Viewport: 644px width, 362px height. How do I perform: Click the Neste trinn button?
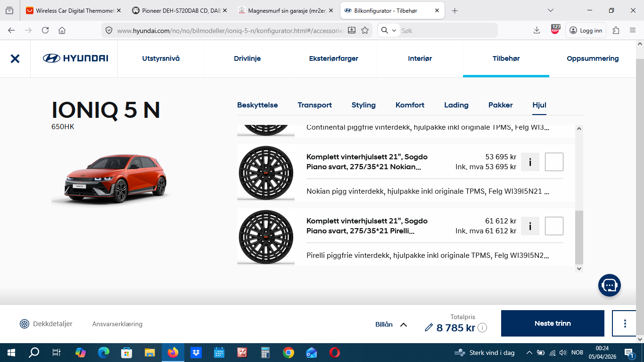coord(553,323)
